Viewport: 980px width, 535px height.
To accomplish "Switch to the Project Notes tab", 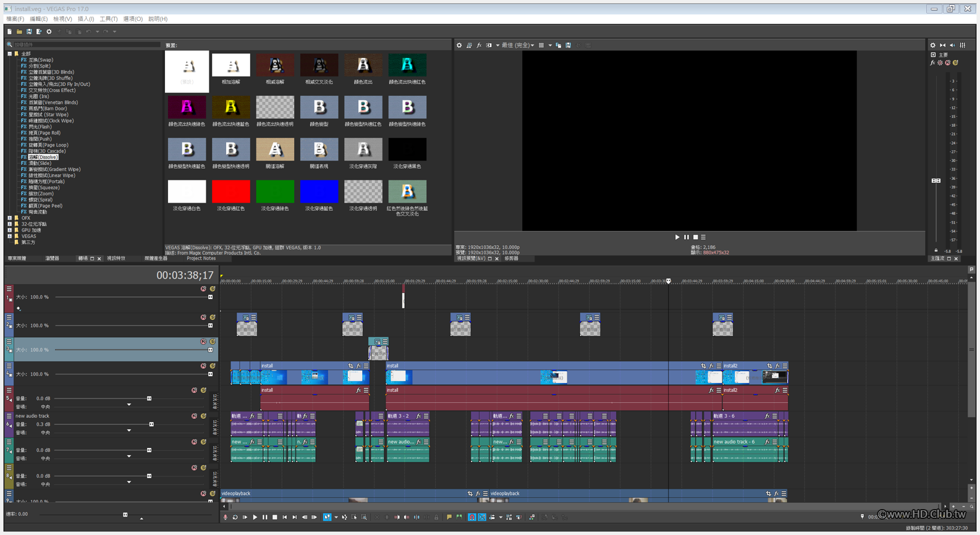I will 201,258.
